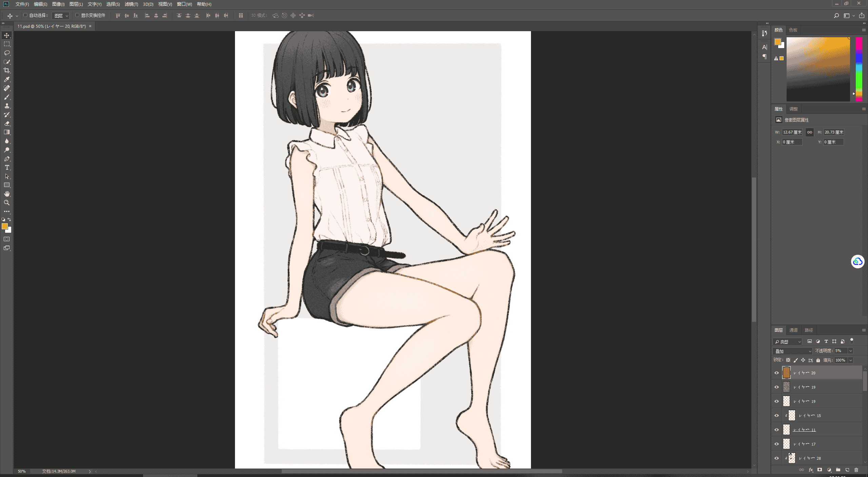
Task: Open the 叠加 blend mode dropdown
Action: tap(793, 351)
